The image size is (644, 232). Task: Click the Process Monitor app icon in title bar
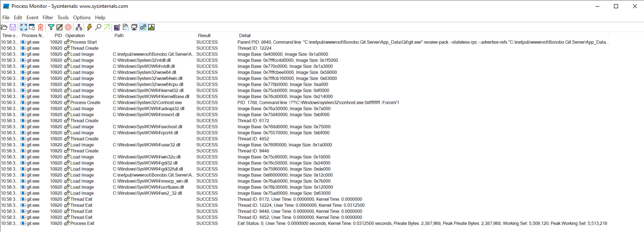click(x=6, y=6)
